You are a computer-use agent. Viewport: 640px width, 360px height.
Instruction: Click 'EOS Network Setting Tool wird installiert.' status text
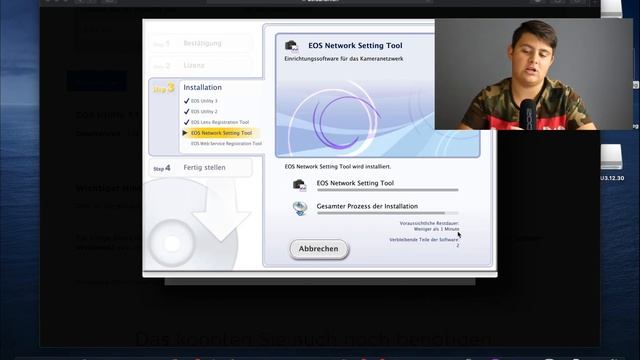pos(338,167)
